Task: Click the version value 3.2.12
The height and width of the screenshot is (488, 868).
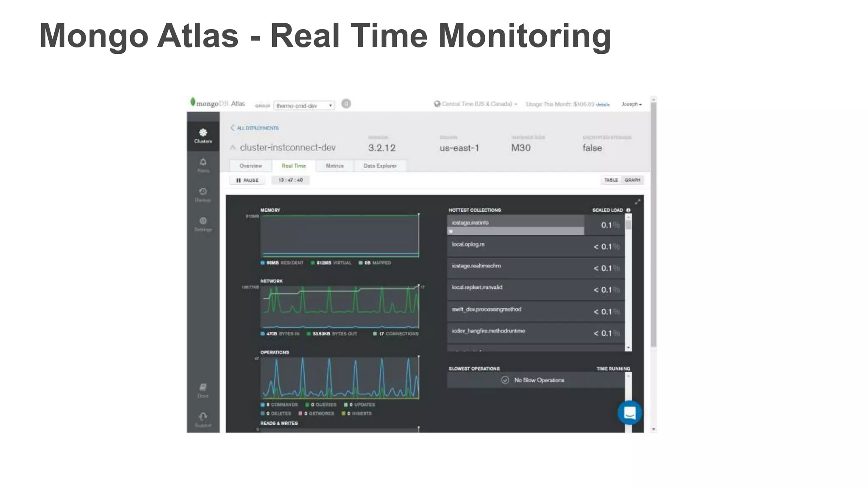Action: pos(381,148)
